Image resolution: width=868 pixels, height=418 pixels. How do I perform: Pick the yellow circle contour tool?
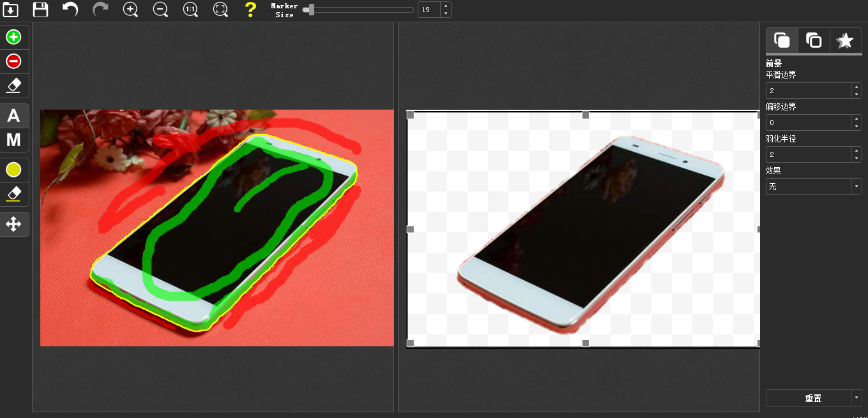(13, 170)
